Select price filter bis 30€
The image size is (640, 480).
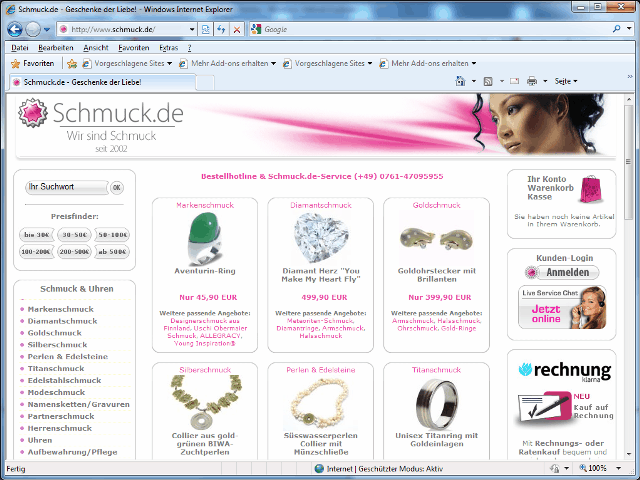[37, 235]
